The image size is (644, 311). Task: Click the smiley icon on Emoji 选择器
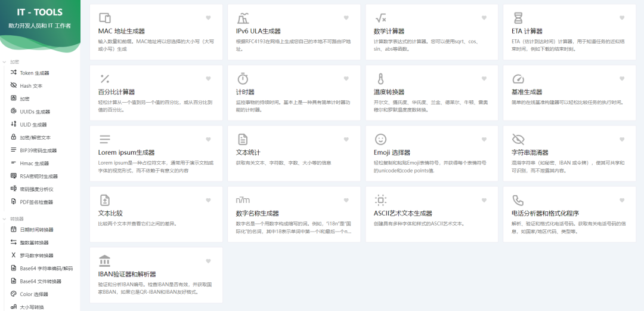pos(380,139)
